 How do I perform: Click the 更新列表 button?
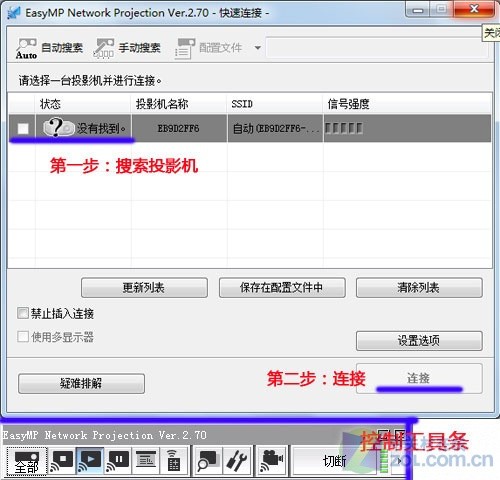click(144, 287)
